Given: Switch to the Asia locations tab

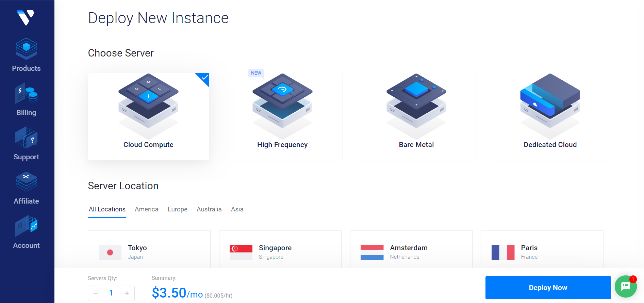Looking at the screenshot, I should coord(237,209).
